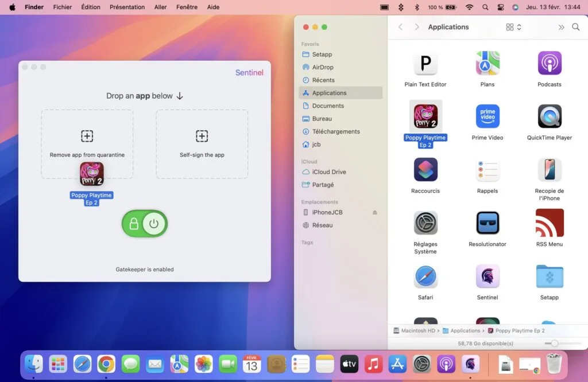Open Messages from the Dock
This screenshot has height=382, width=588.
[x=130, y=364]
